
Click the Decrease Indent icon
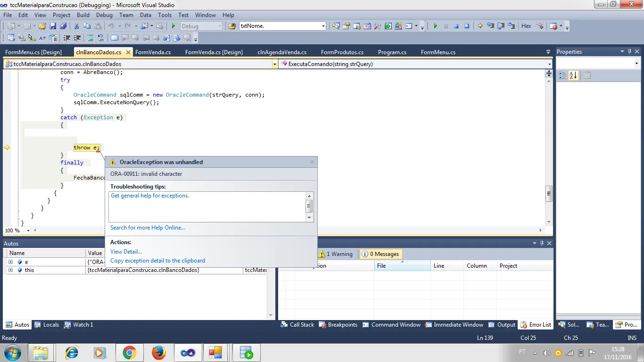click(66, 38)
